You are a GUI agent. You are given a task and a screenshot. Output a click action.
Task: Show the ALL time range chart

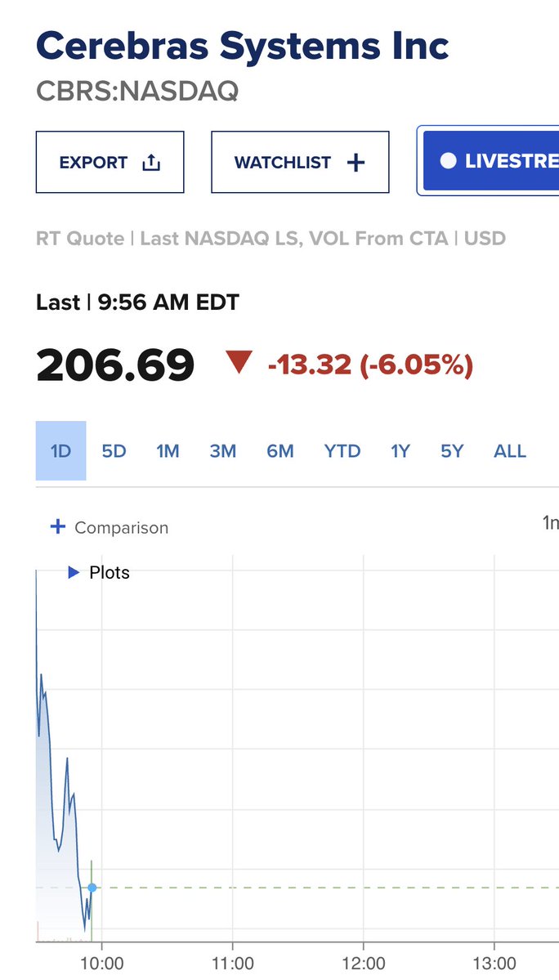click(510, 450)
